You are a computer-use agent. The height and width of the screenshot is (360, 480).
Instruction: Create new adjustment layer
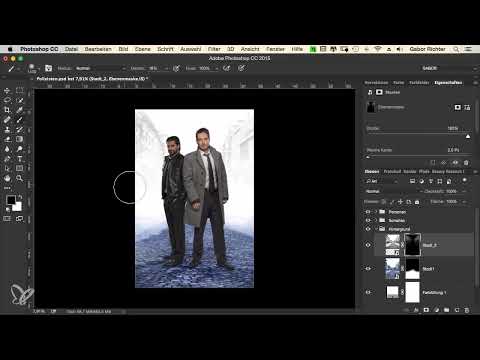[437, 310]
